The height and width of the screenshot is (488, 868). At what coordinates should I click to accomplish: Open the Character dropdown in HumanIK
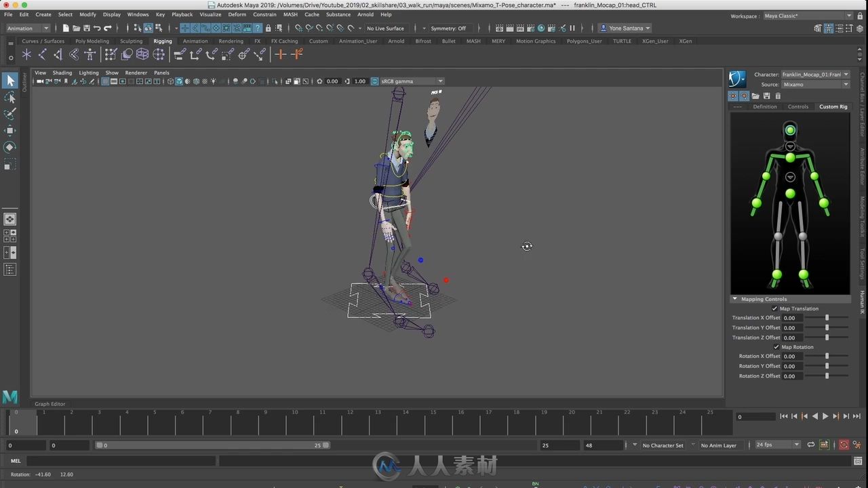(x=814, y=75)
